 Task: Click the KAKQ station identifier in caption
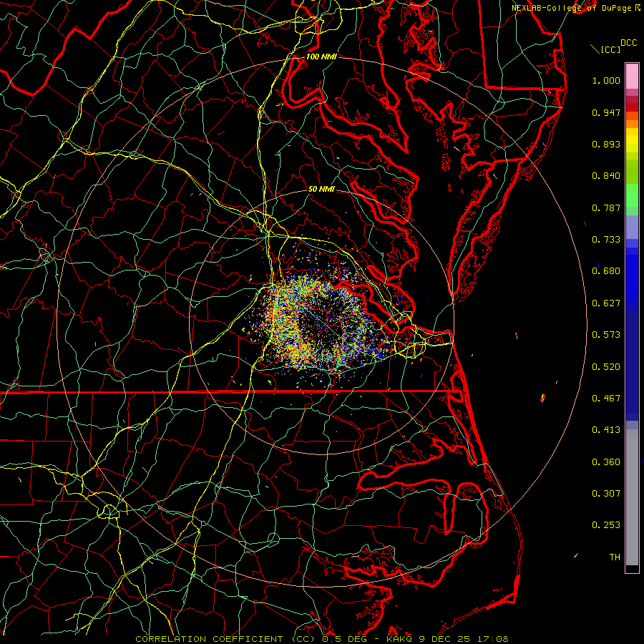point(401,639)
